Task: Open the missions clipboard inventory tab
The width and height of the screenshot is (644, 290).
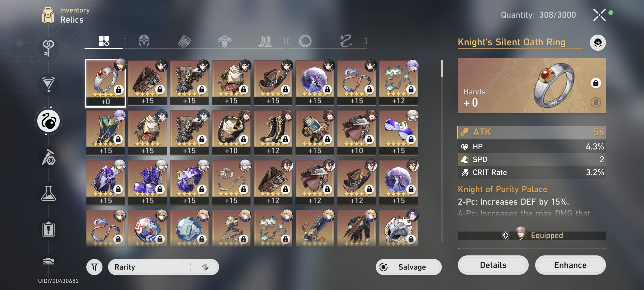Action: pos(48,229)
